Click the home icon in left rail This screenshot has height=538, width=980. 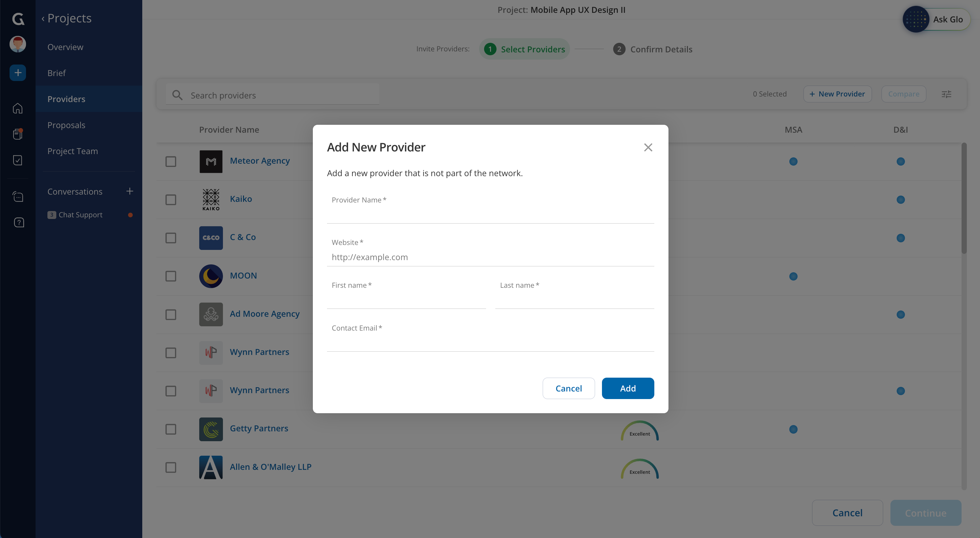(17, 109)
